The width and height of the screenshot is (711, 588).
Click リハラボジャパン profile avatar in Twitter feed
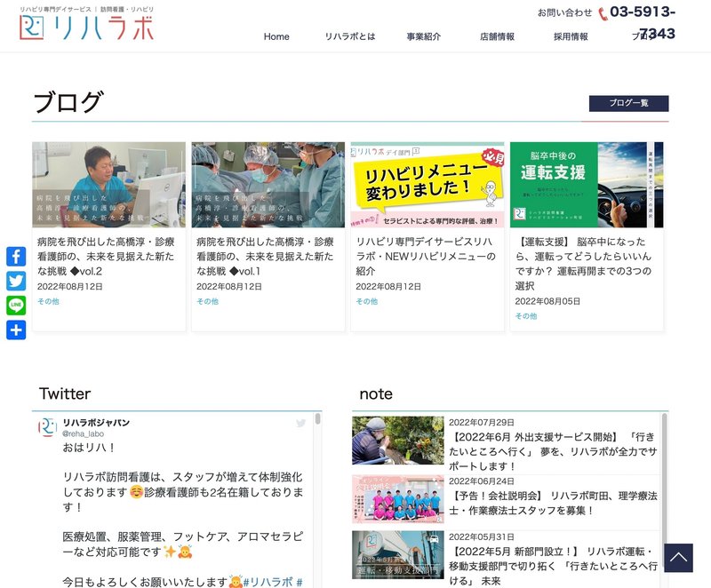pos(47,427)
